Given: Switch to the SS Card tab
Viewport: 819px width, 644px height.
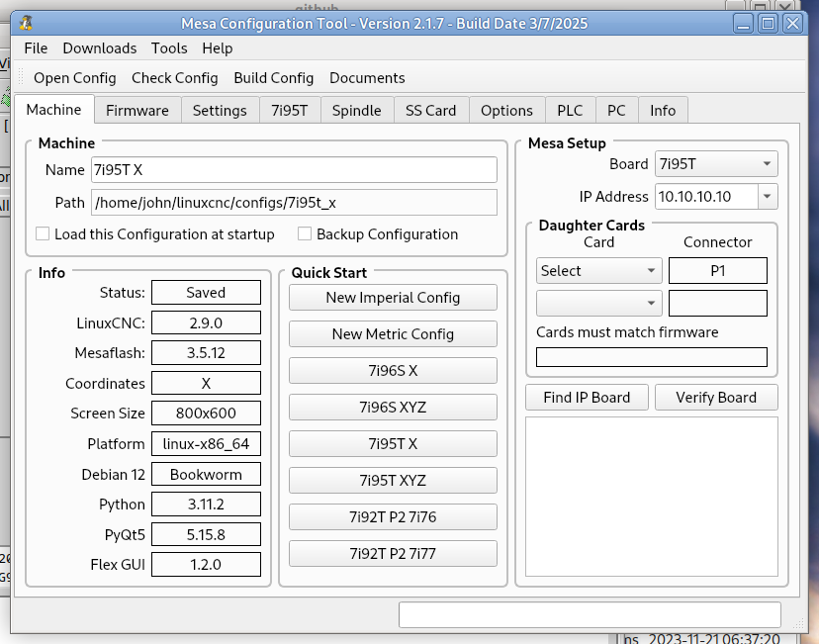Looking at the screenshot, I should pos(431,110).
